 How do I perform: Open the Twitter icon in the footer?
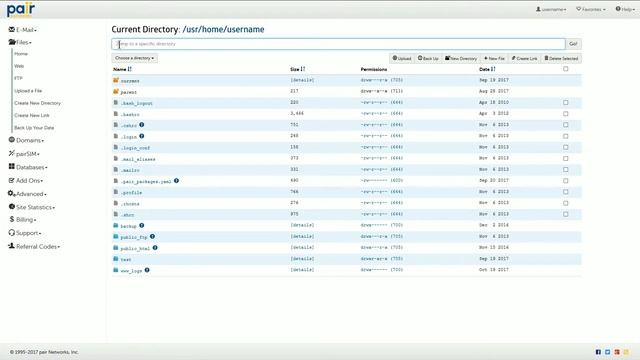pyautogui.click(x=607, y=352)
